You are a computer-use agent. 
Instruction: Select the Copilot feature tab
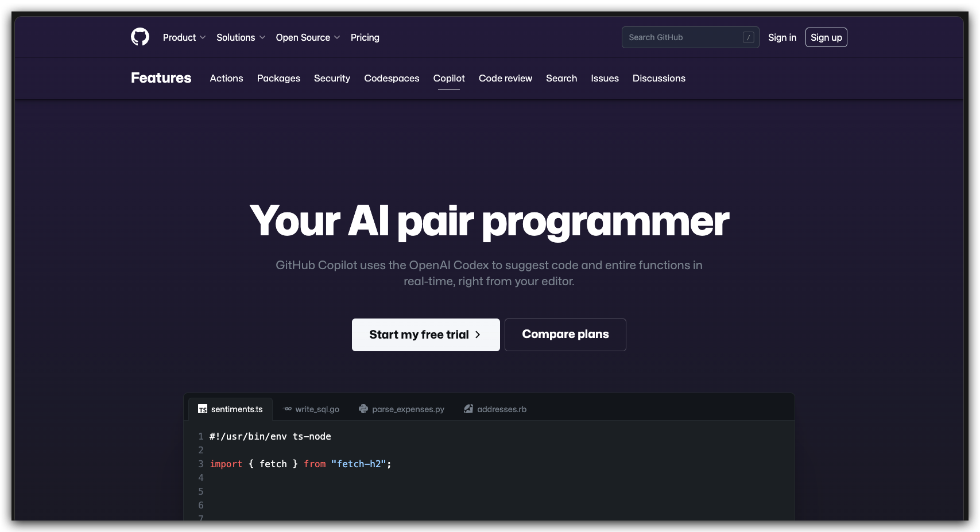(449, 78)
